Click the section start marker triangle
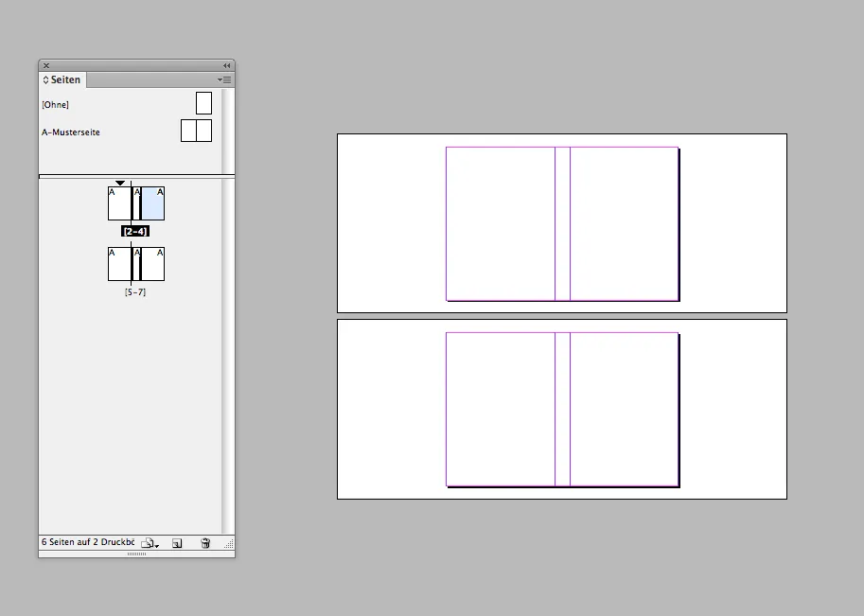This screenshot has width=864, height=616. (x=120, y=183)
